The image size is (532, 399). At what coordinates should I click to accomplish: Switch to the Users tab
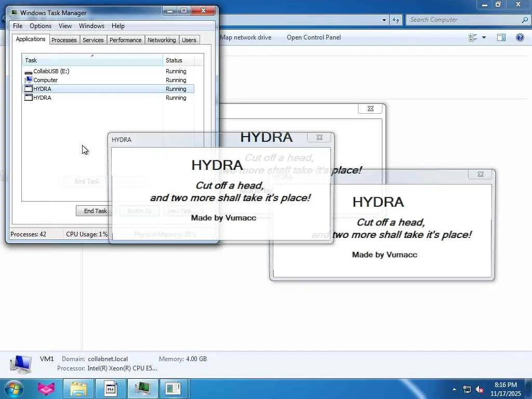[x=189, y=40]
